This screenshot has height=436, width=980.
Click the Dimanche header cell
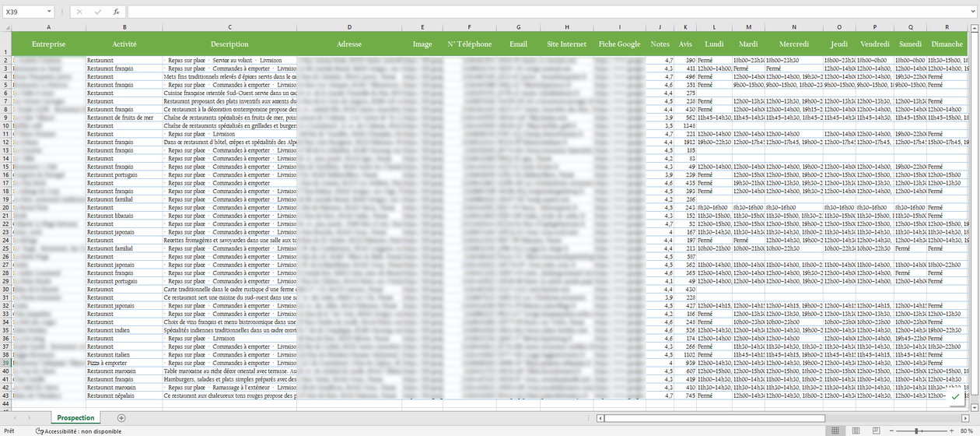pyautogui.click(x=947, y=44)
